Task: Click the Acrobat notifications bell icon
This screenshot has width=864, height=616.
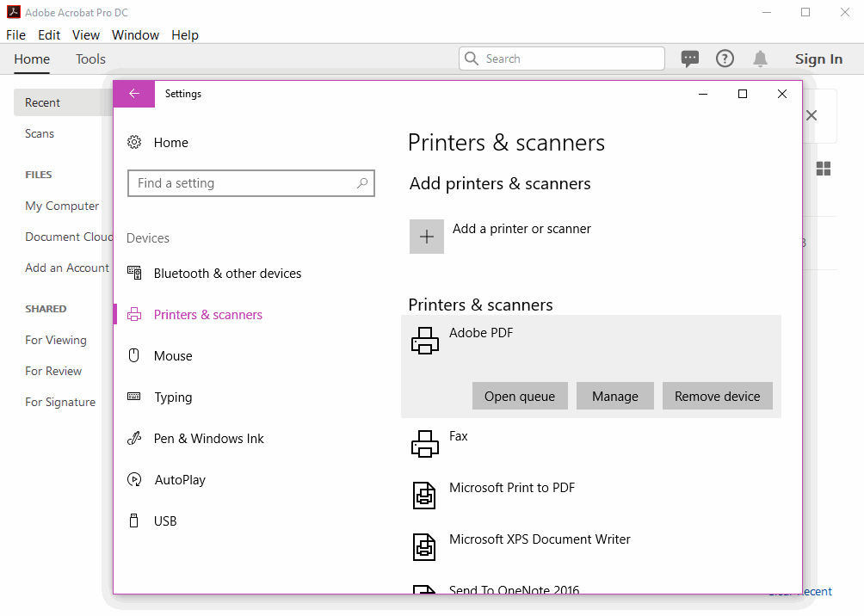Action: click(x=761, y=59)
